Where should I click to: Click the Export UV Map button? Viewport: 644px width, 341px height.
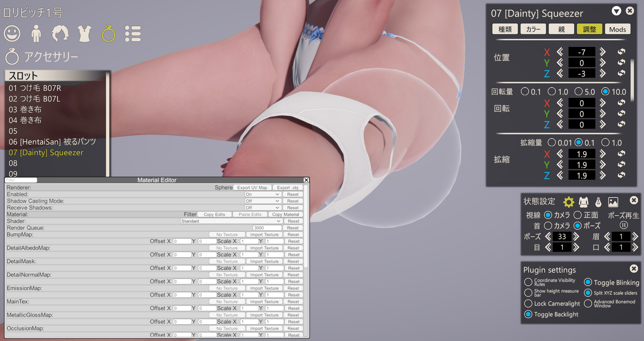252,187
